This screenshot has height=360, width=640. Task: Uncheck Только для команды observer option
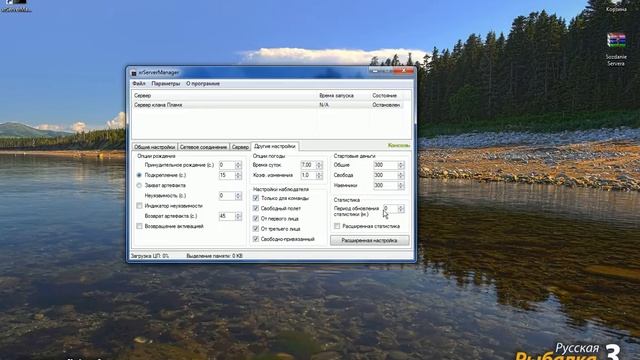coord(256,198)
